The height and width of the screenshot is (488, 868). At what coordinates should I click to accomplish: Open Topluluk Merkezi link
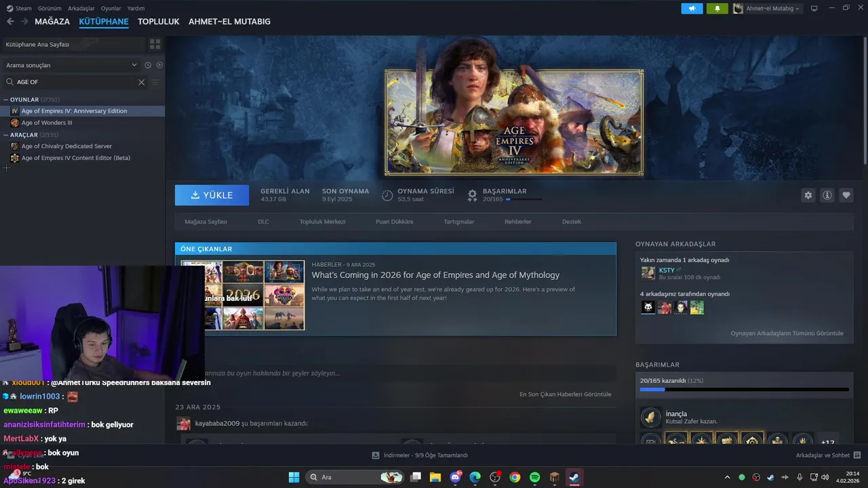pos(322,222)
